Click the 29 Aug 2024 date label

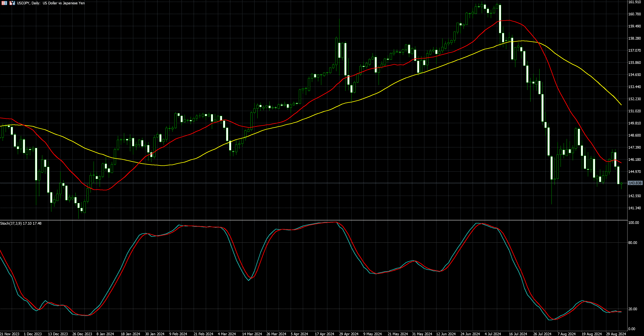point(616,334)
